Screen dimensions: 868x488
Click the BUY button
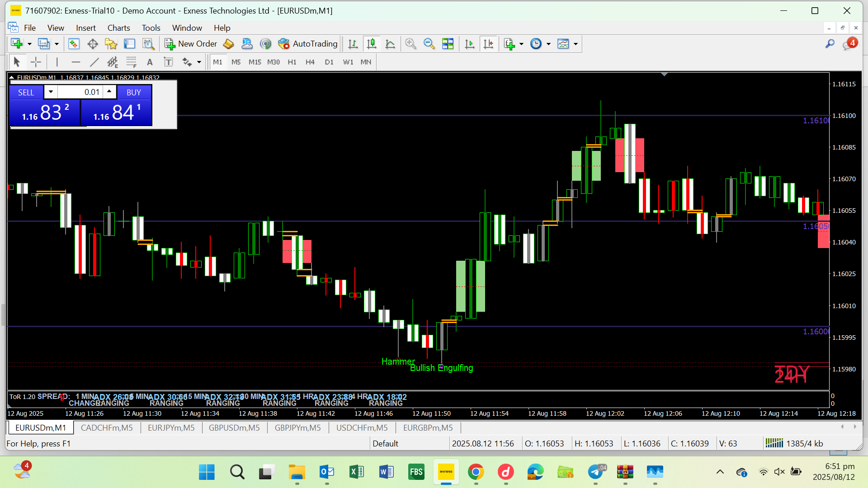pos(134,92)
